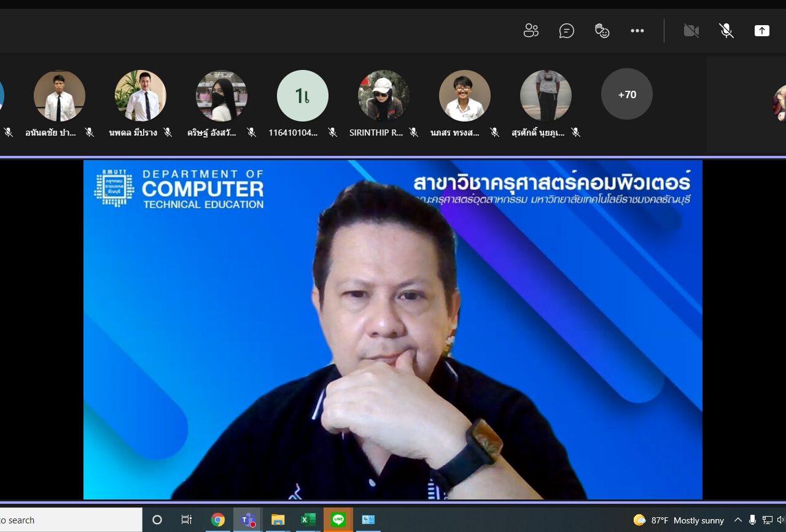Switch to Microsoft Teams taskbar icon

coord(247,520)
